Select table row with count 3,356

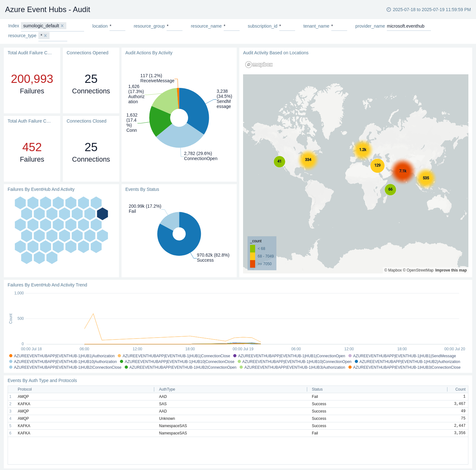238,433
